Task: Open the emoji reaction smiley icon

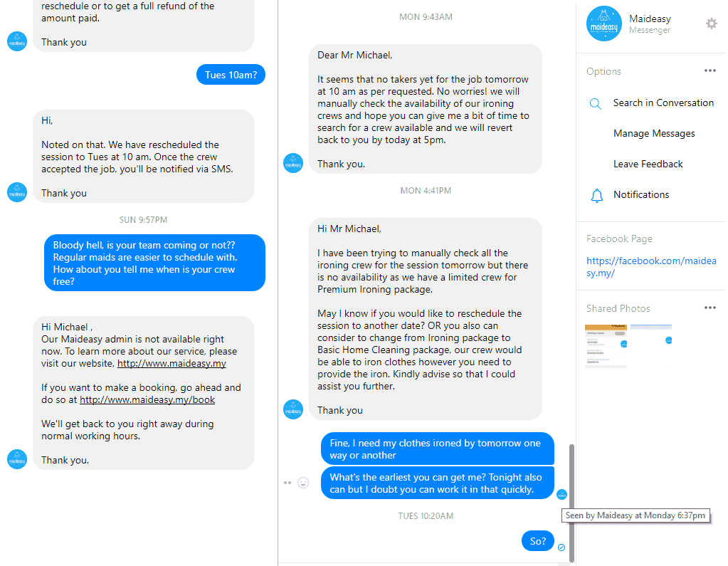Action: 303,483
